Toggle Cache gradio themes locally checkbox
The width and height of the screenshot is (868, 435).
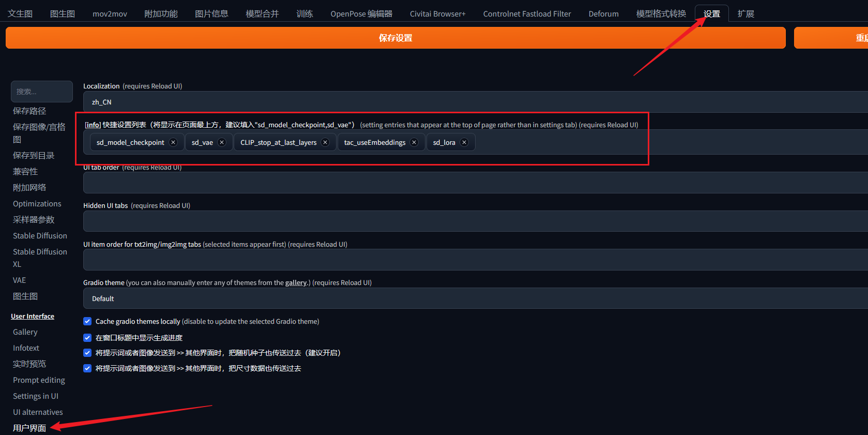point(87,321)
